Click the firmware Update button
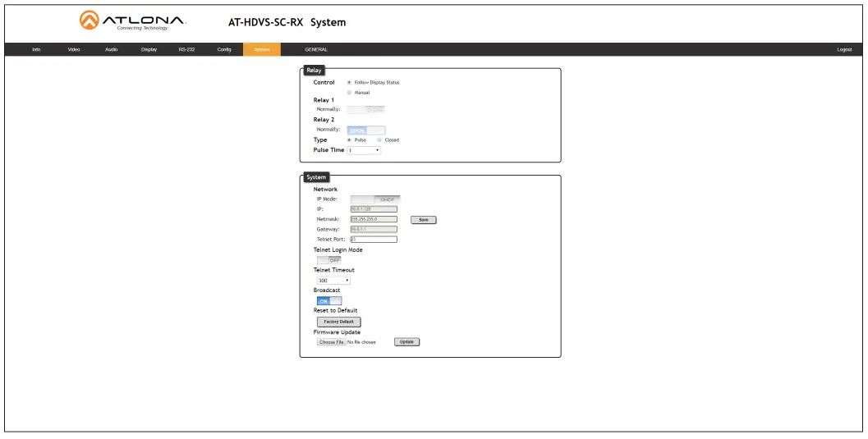This screenshot has width=868, height=439. click(406, 341)
